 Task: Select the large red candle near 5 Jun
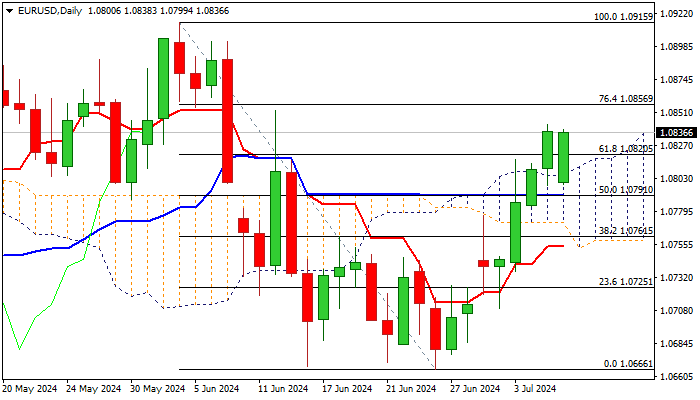pos(227,121)
